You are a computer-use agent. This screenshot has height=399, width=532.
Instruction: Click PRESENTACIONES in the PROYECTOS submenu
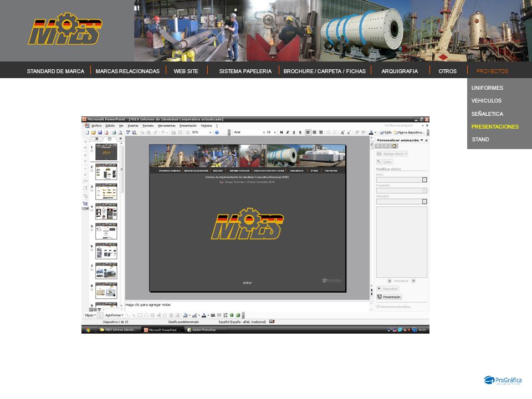495,126
